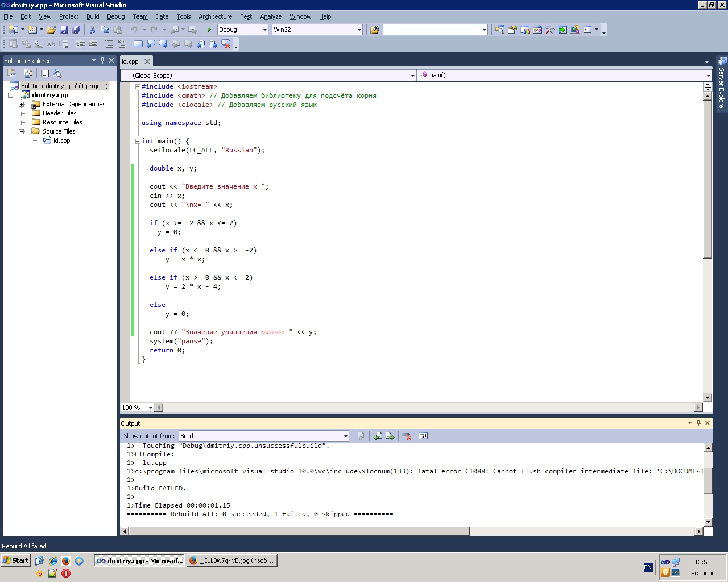Open the Build menu
This screenshot has height=582, width=728.
point(93,16)
